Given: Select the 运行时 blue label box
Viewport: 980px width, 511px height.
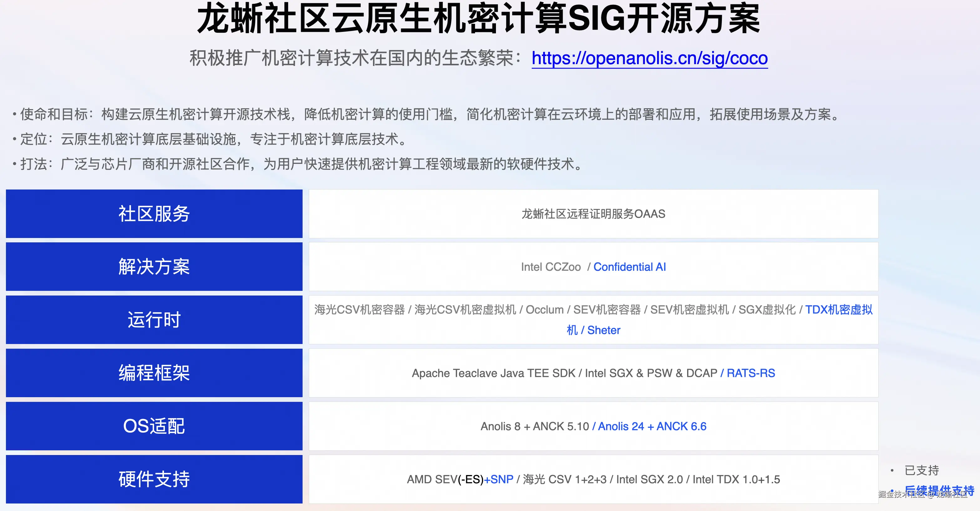Looking at the screenshot, I should [154, 320].
